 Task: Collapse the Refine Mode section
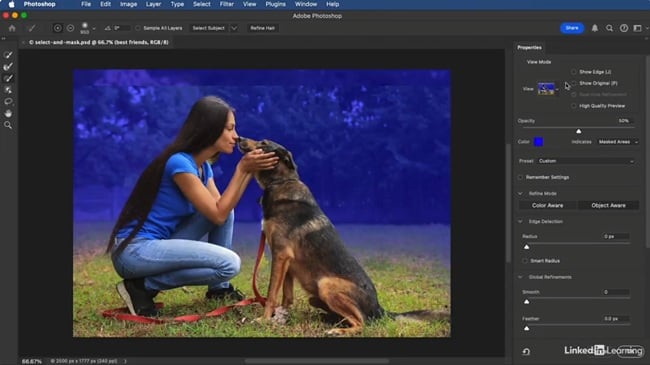(520, 194)
